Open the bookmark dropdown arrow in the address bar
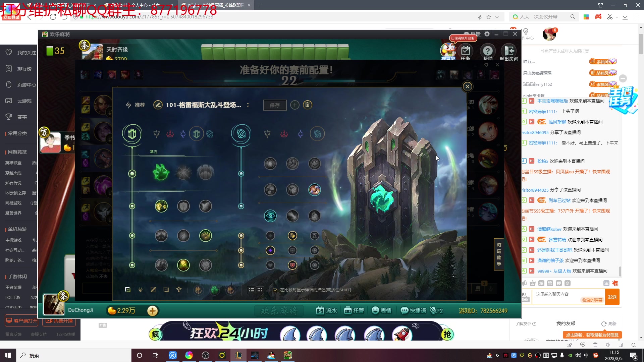 coord(497,17)
